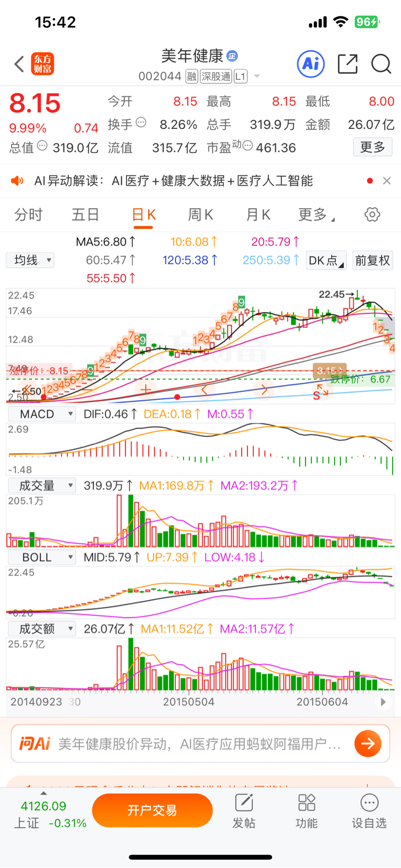This screenshot has width=401, height=868.
Task: Open the 功能 functions icon
Action: click(x=306, y=811)
